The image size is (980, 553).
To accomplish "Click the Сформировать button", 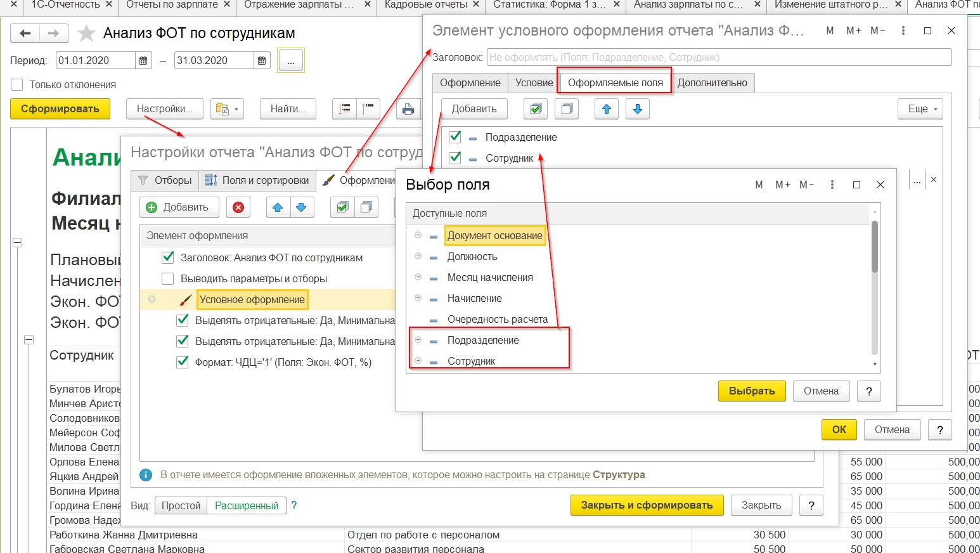I will 60,109.
